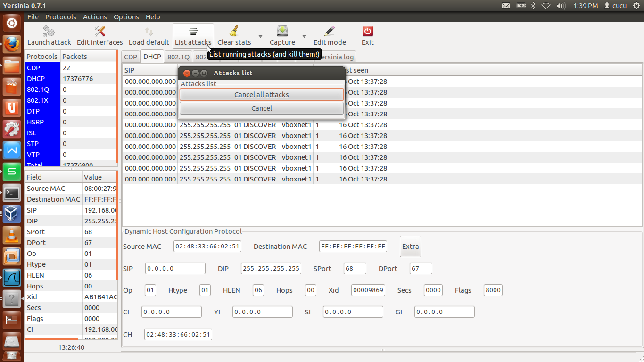Open VirtualBox from the launcher
The width and height of the screenshot is (644, 362).
[x=12, y=214]
